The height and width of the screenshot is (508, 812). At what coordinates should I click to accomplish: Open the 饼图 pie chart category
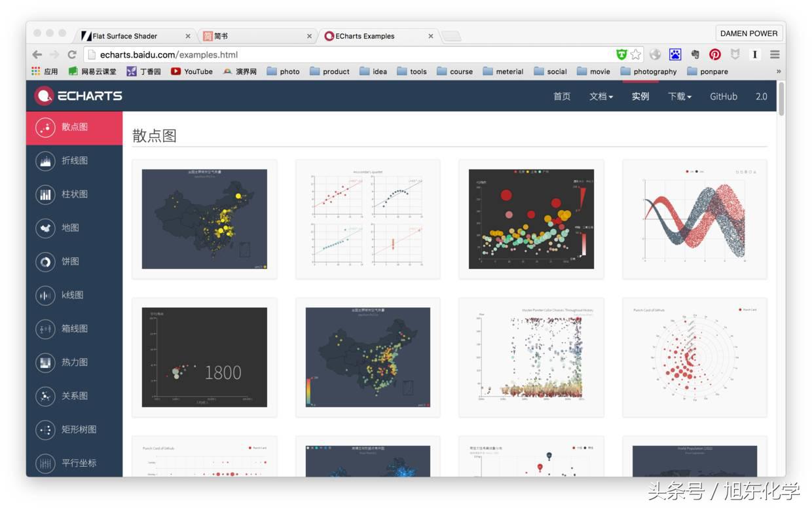coord(74,261)
